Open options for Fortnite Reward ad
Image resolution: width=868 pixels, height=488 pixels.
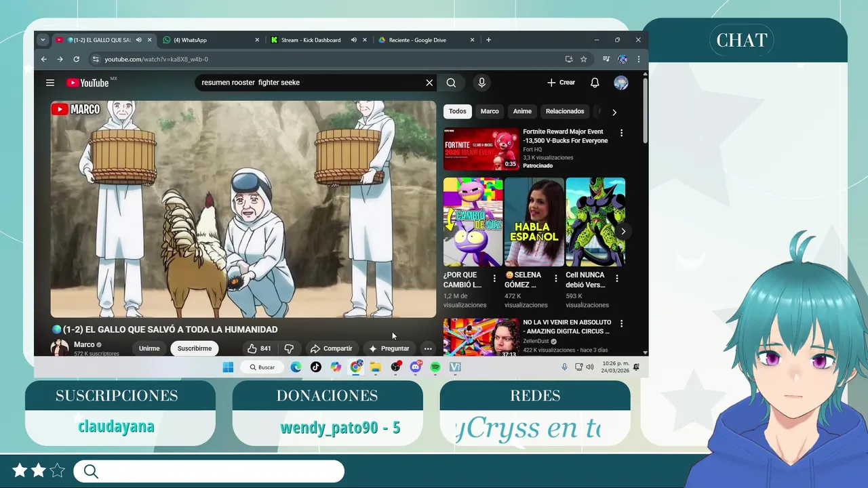[x=621, y=133]
